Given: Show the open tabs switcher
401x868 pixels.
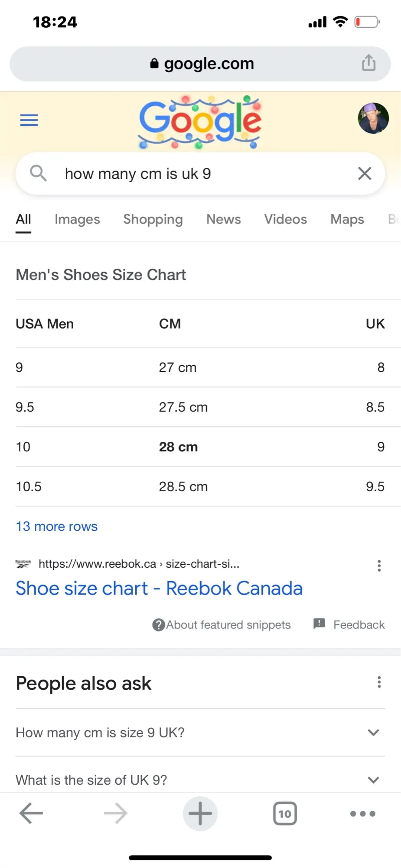Looking at the screenshot, I should 285,813.
